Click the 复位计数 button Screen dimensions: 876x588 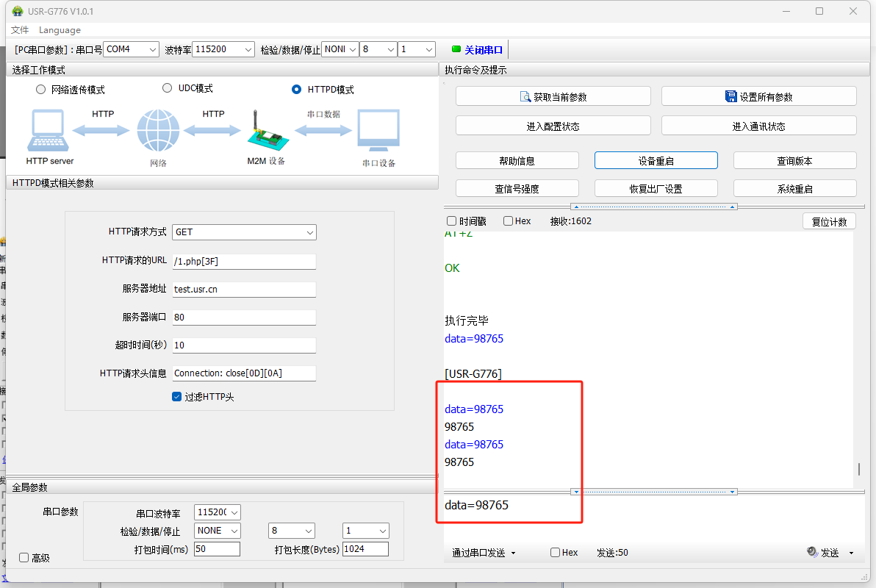829,221
